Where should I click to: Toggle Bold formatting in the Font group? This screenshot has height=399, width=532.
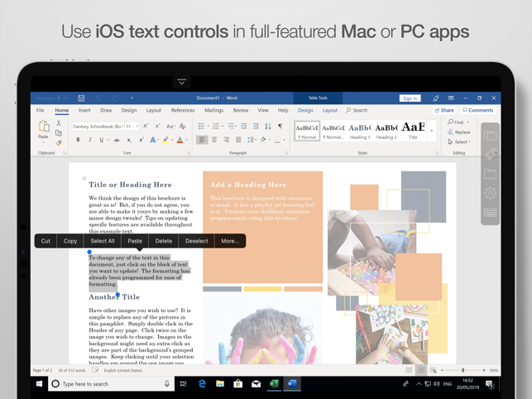(x=78, y=140)
